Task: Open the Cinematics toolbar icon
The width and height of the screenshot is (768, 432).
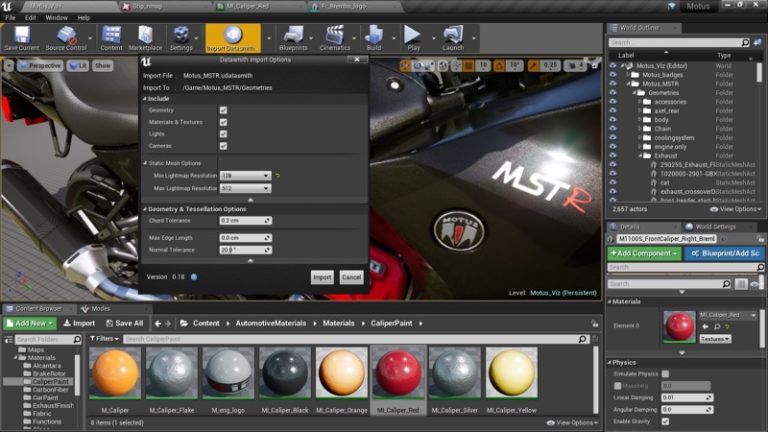Action: 335,38
